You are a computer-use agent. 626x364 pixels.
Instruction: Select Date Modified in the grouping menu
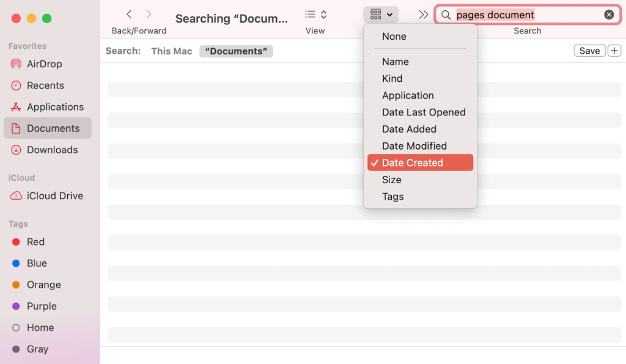coord(414,145)
